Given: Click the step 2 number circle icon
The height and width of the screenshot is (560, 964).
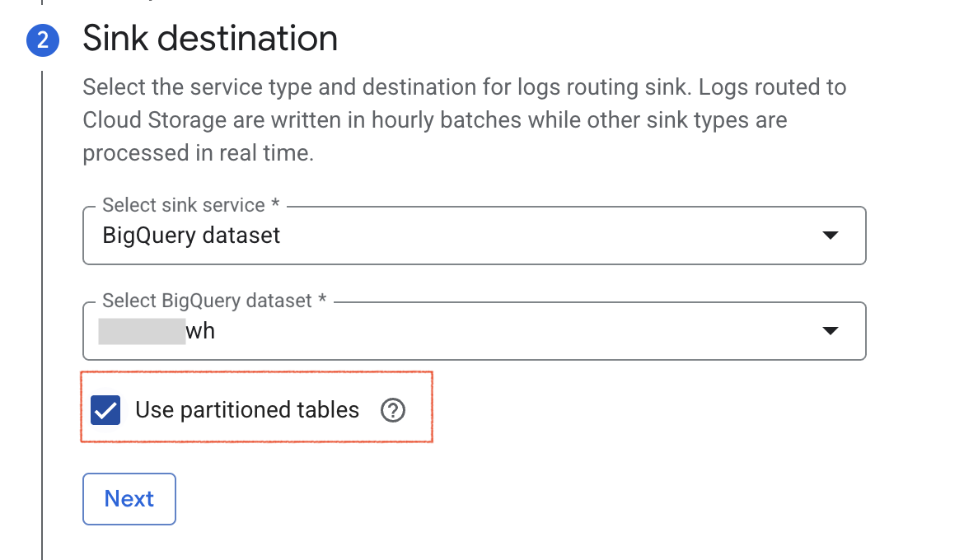Looking at the screenshot, I should (42, 40).
